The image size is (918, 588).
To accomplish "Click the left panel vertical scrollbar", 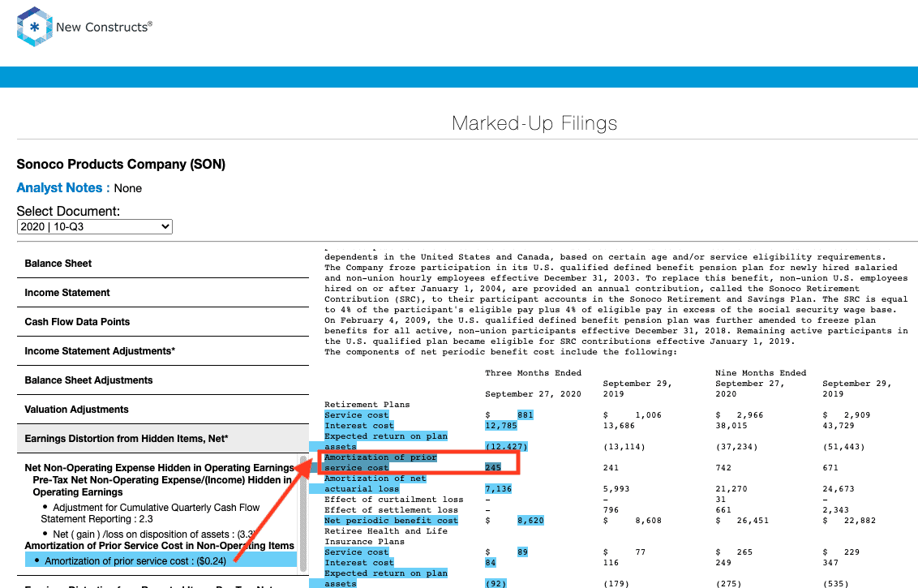I will pos(303,513).
